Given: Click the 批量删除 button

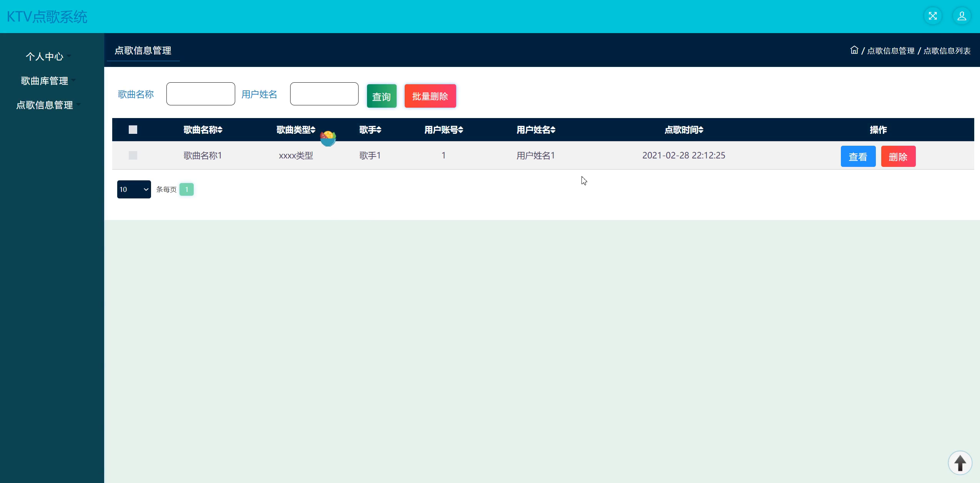Looking at the screenshot, I should coord(430,96).
